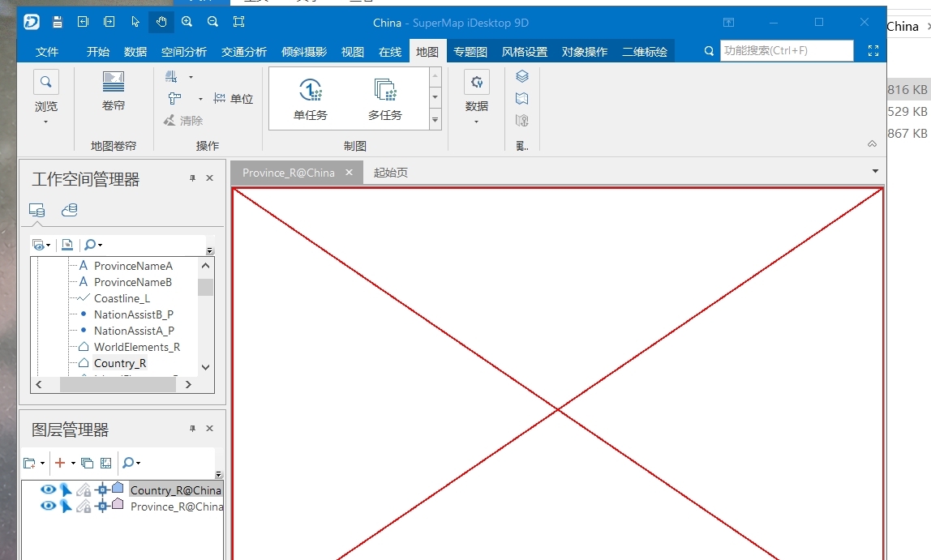This screenshot has width=931, height=560.
Task: Open the 专题图 ribbon tab
Action: coord(470,52)
